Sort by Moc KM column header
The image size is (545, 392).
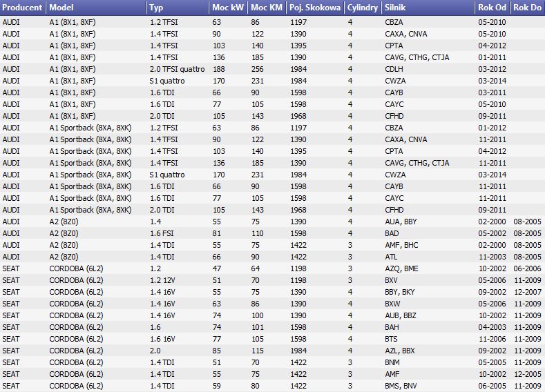point(267,8)
